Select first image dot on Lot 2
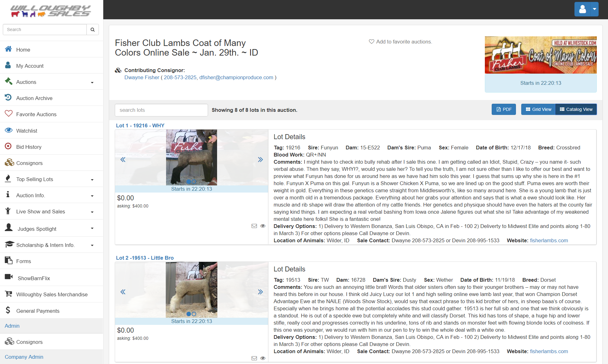This screenshot has width=608, height=364. [x=189, y=314]
